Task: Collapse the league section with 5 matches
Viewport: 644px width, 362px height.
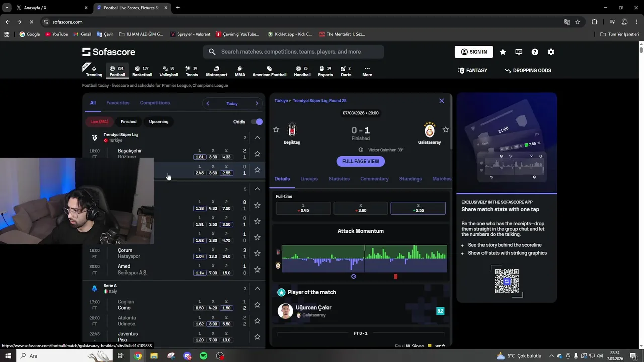Action: tap(257, 189)
